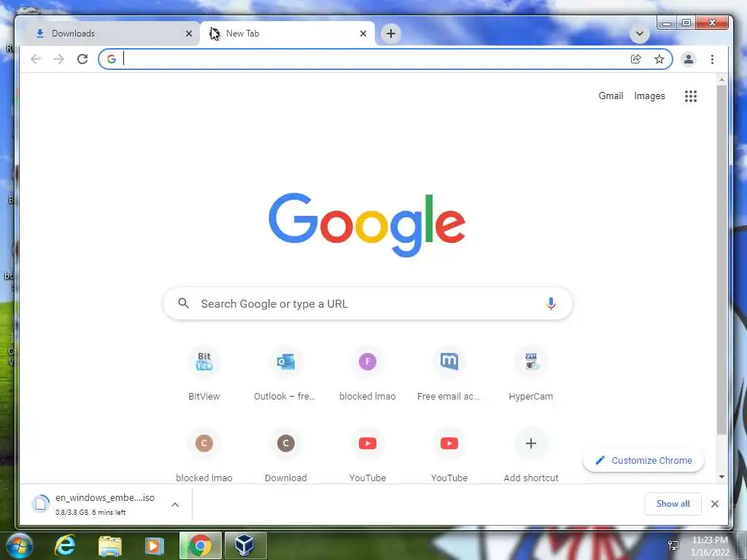
Task: Launch Internet Explorer from the taskbar
Action: (65, 545)
